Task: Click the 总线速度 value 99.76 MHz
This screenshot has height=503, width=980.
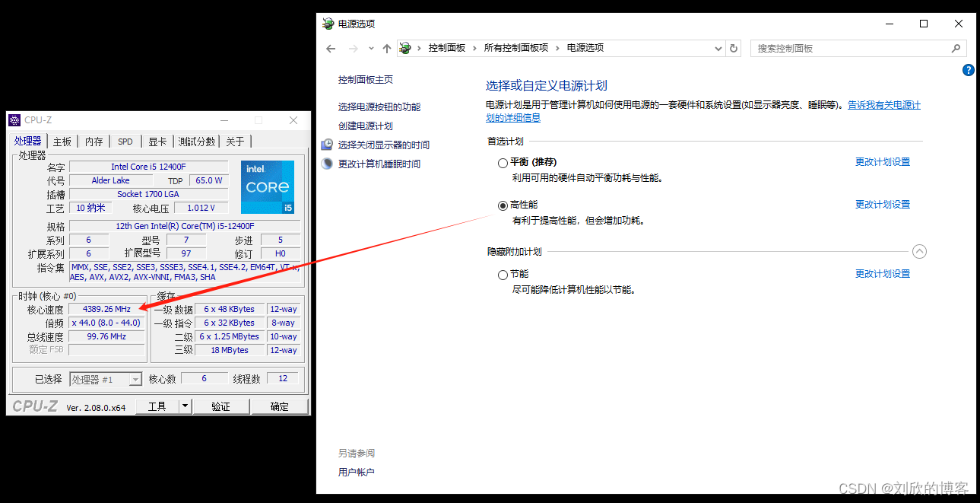Action: (106, 336)
